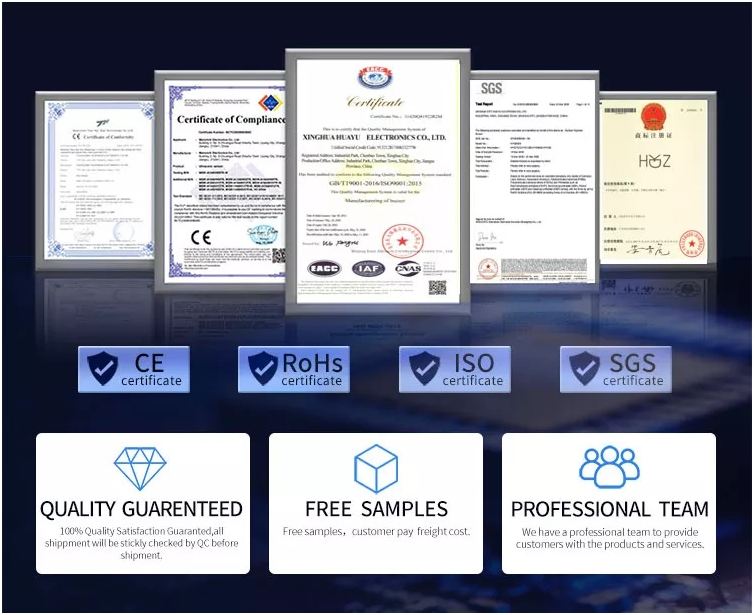This screenshot has width=755, height=615.
Task: Click the cursive 'Certificate' title
Action: coord(375,102)
